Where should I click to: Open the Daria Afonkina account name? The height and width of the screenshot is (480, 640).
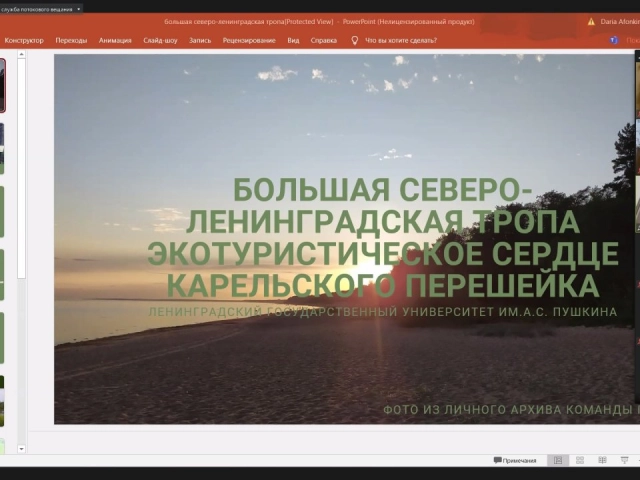(x=620, y=22)
